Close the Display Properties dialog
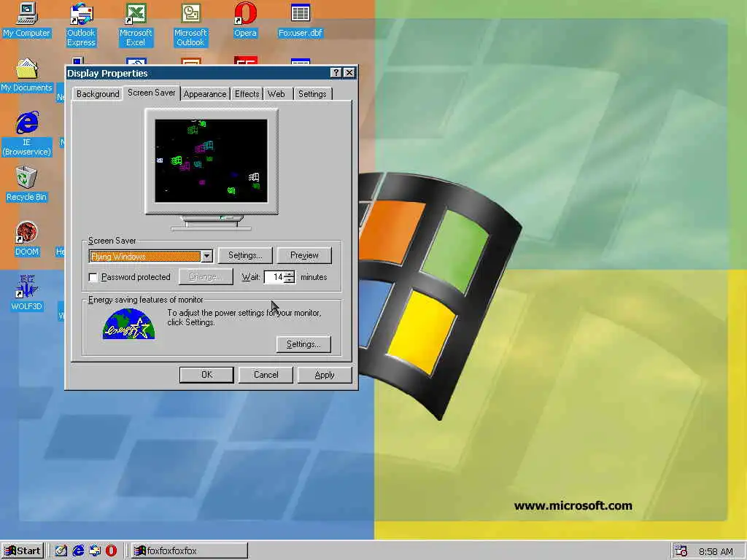This screenshot has height=560, width=747. click(x=349, y=72)
